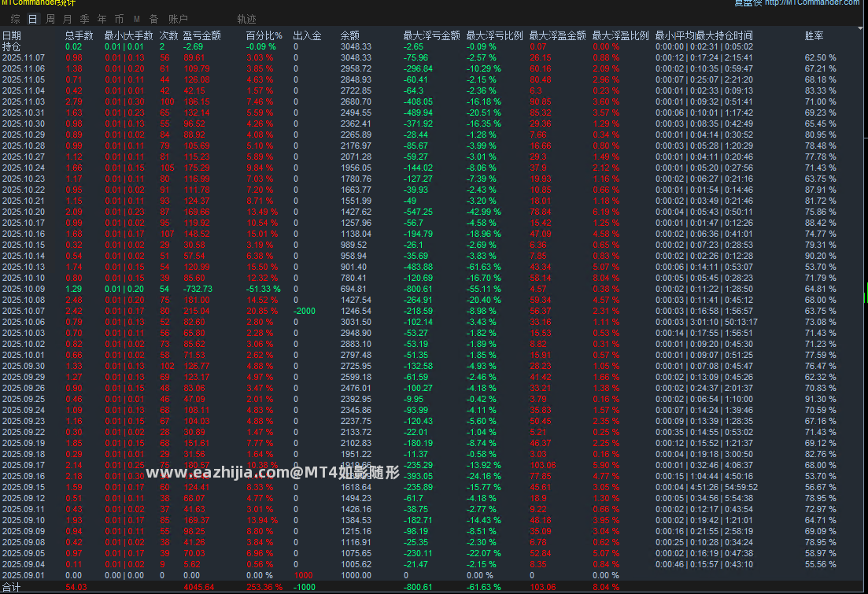Open the MTCommander.com link at top right
Screen dimensions: 868x594
813,3
